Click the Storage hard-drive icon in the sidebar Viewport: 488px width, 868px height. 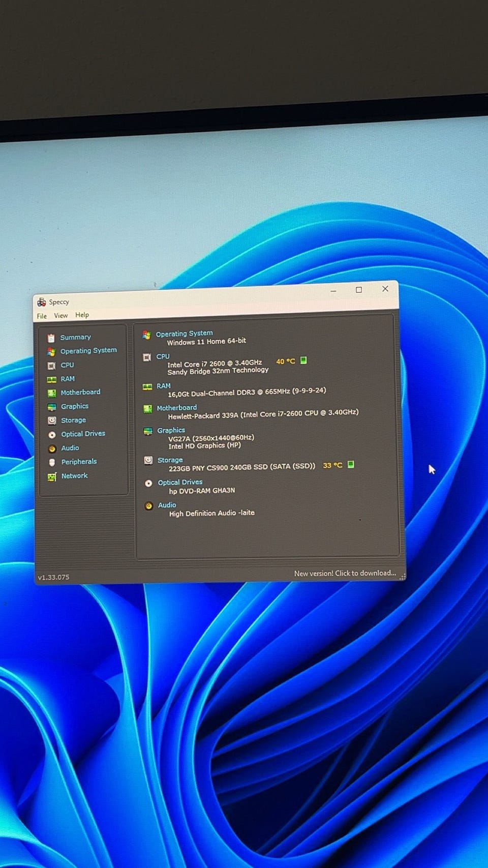click(52, 421)
